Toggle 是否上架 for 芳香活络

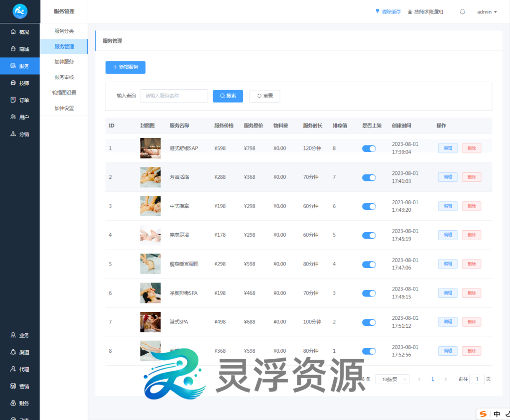pyautogui.click(x=369, y=177)
